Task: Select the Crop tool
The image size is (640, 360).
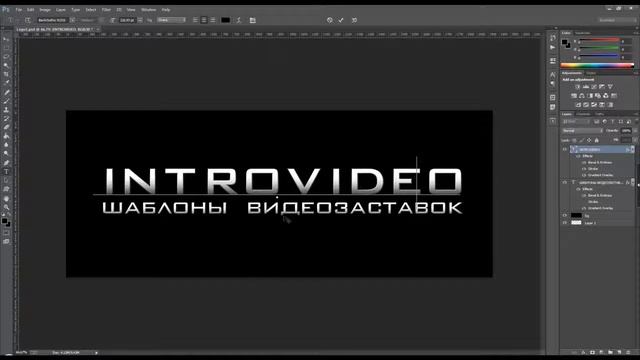Action: point(6,74)
